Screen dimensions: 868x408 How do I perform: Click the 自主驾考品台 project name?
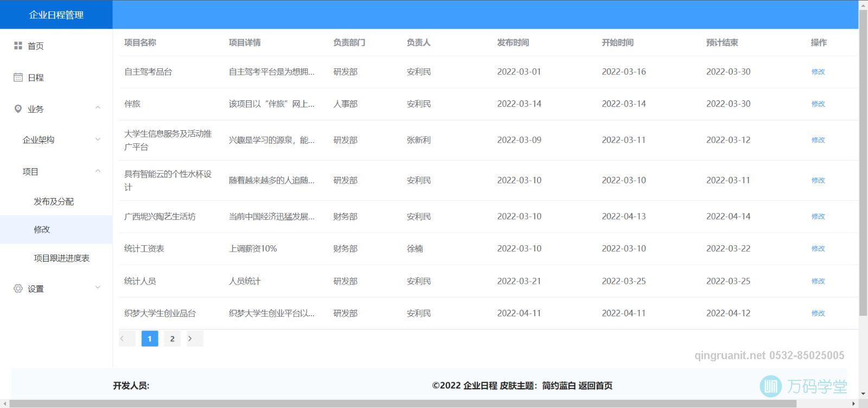click(148, 72)
